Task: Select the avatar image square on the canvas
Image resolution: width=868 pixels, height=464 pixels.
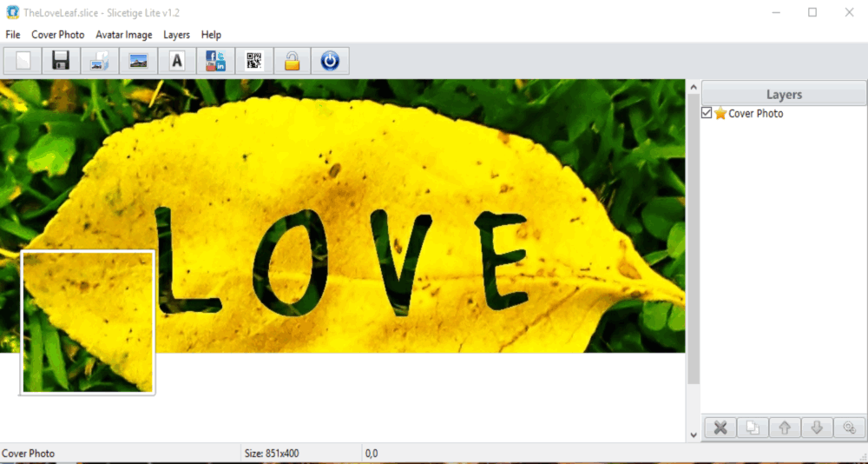Action: pyautogui.click(x=88, y=322)
